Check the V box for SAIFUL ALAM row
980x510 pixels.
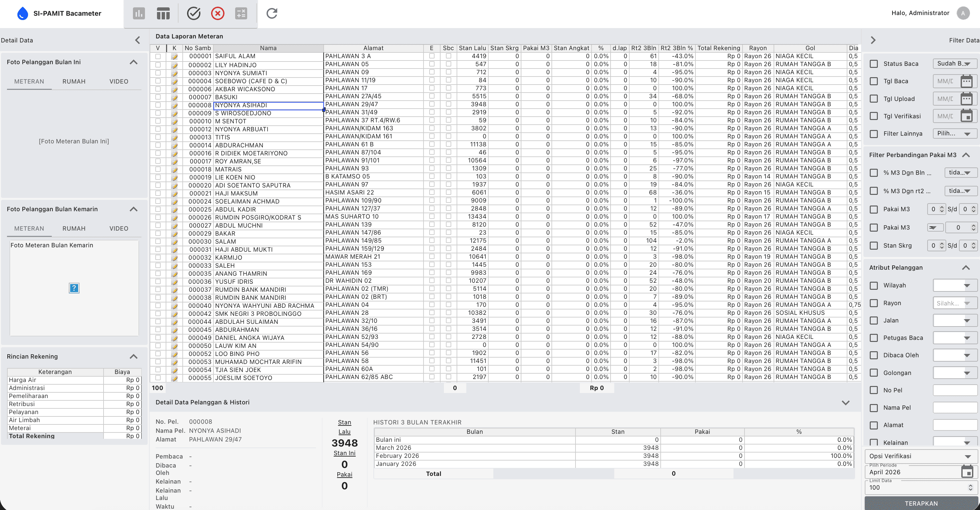click(x=158, y=56)
